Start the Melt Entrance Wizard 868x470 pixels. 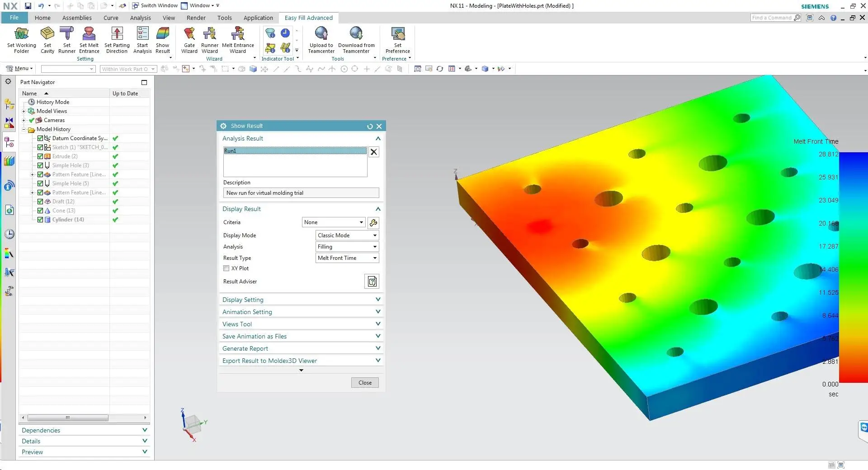[238, 40]
